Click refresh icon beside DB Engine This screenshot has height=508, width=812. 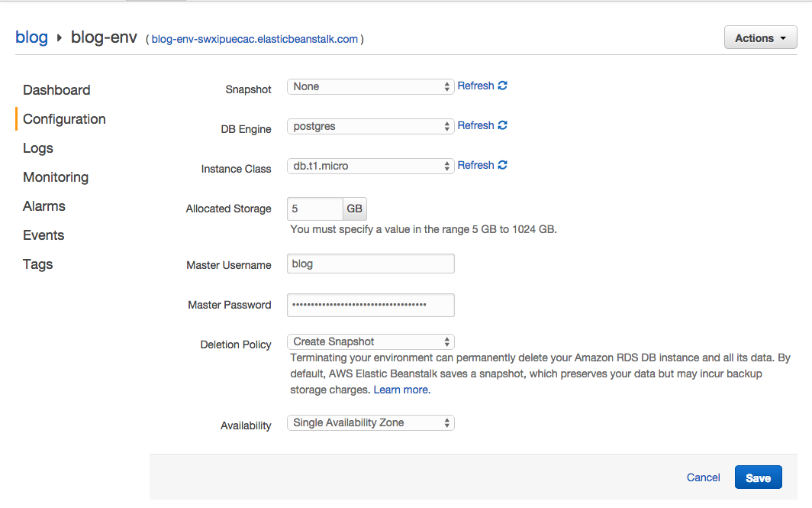[x=502, y=126]
